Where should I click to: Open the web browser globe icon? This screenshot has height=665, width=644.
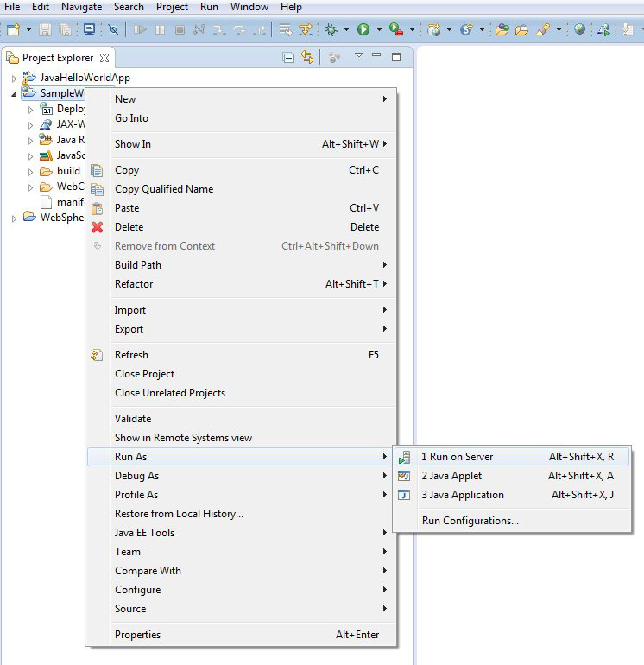coord(579,29)
